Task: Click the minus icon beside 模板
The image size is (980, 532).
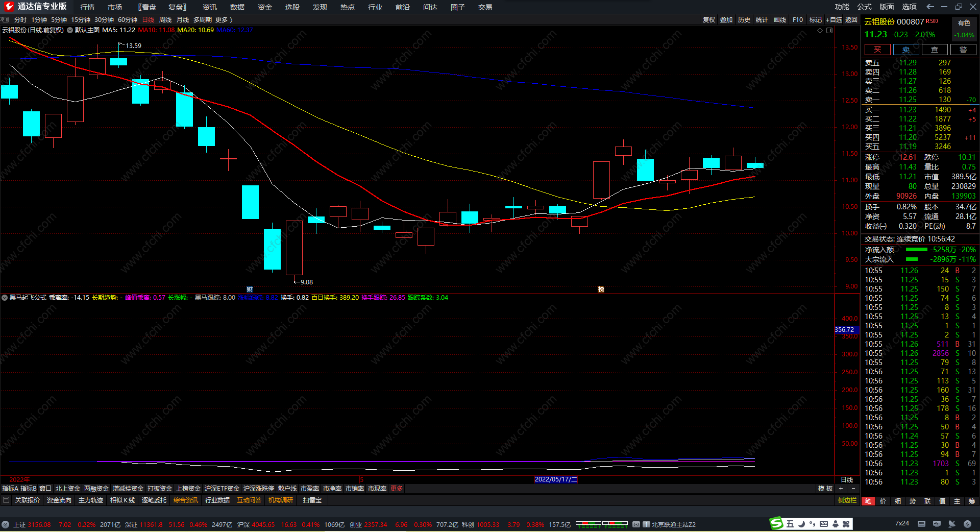Action: [x=853, y=489]
